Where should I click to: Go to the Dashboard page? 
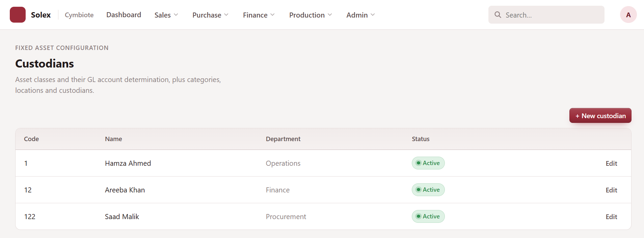pyautogui.click(x=124, y=15)
